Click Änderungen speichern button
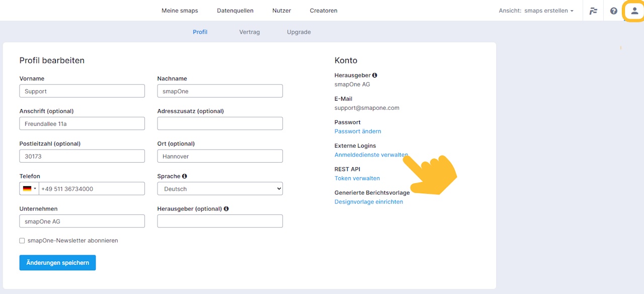 coord(57,263)
